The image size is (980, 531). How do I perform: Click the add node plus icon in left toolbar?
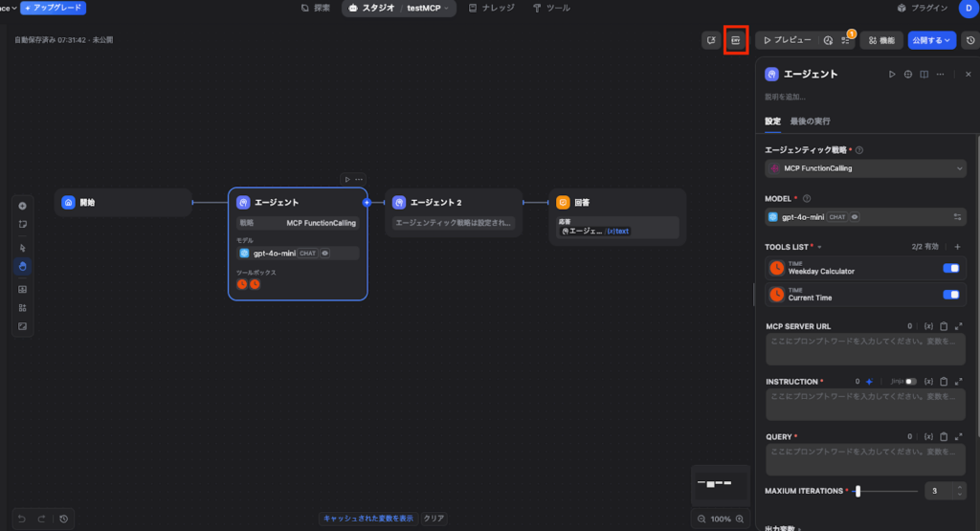tap(23, 206)
